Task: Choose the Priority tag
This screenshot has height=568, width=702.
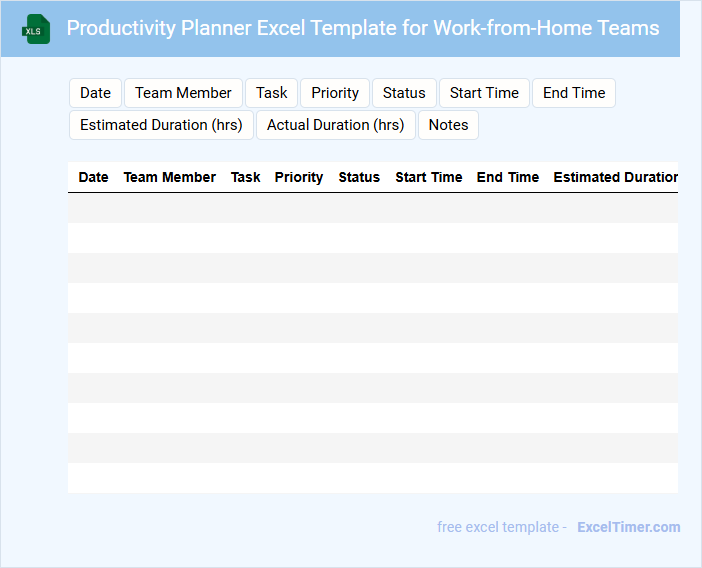Action: tap(334, 93)
